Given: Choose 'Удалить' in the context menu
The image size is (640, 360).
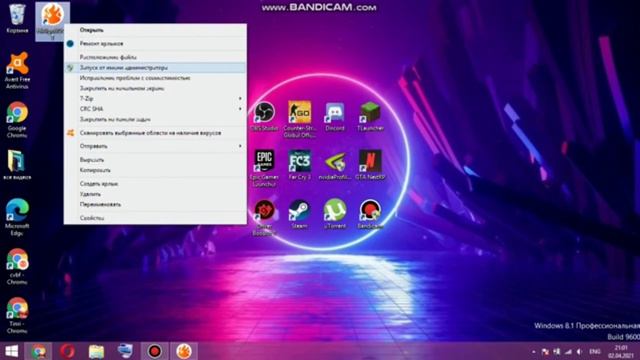Looking at the screenshot, I should coord(155,194).
